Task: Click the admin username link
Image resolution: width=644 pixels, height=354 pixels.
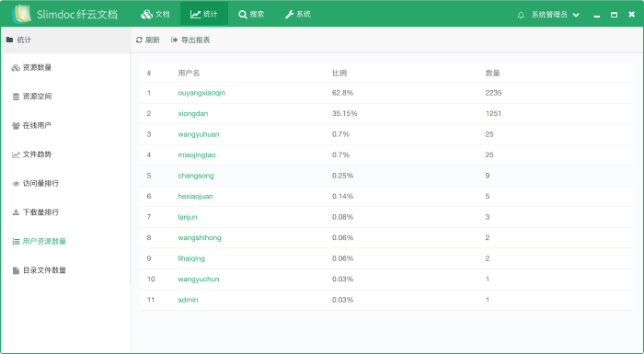Action: [x=188, y=300]
